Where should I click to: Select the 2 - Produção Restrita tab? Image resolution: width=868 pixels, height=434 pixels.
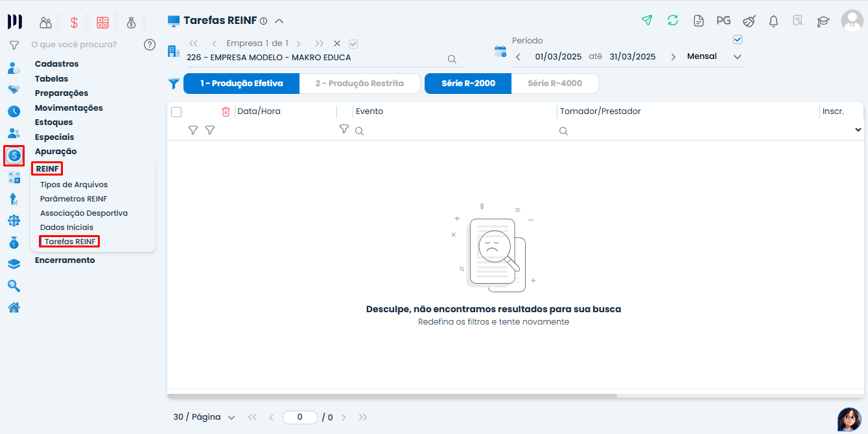[359, 84]
